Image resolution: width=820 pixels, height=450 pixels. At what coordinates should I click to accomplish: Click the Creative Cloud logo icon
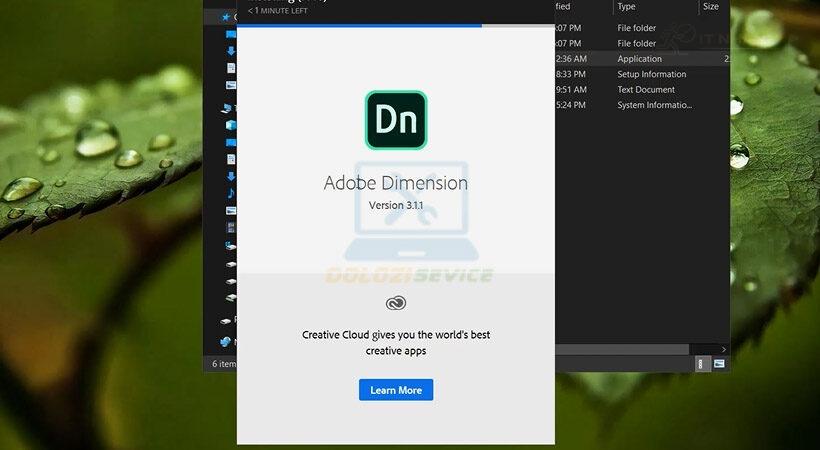click(395, 303)
